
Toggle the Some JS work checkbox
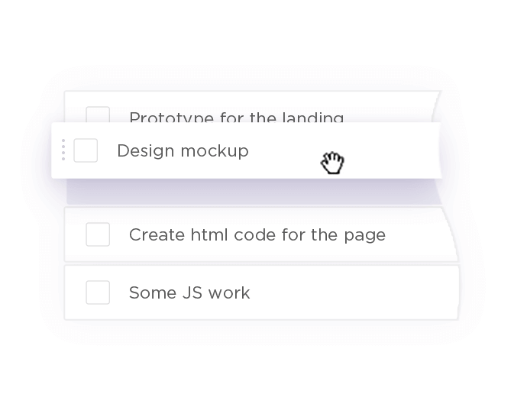point(98,292)
